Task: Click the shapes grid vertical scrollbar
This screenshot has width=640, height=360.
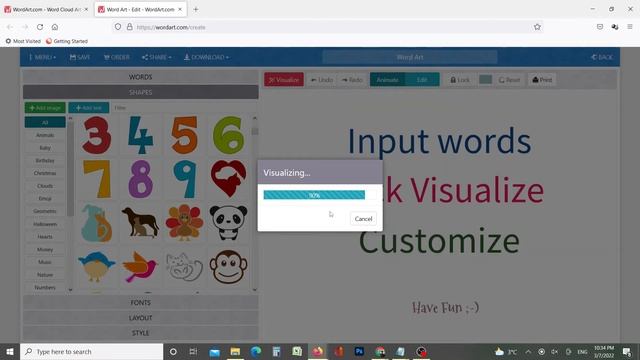Action: pos(255,204)
